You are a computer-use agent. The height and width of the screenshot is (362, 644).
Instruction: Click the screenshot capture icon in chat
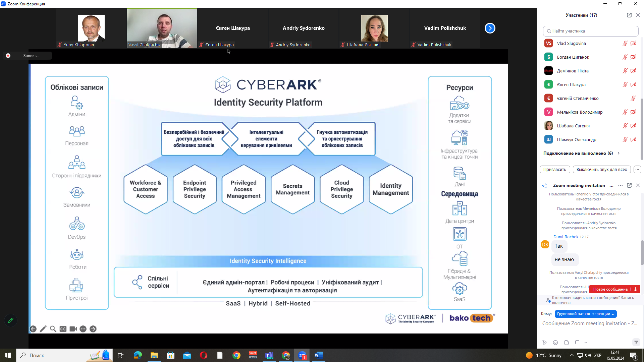coord(577,343)
